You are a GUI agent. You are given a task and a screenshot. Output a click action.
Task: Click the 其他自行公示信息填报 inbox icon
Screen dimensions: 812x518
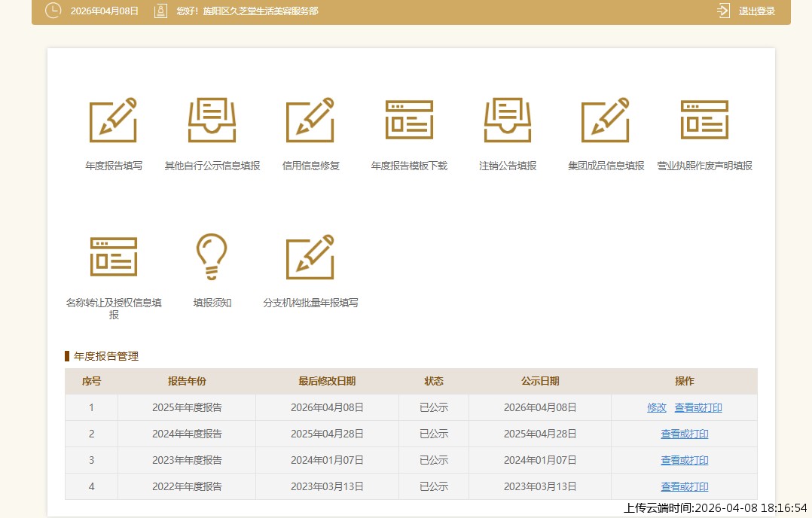click(212, 120)
